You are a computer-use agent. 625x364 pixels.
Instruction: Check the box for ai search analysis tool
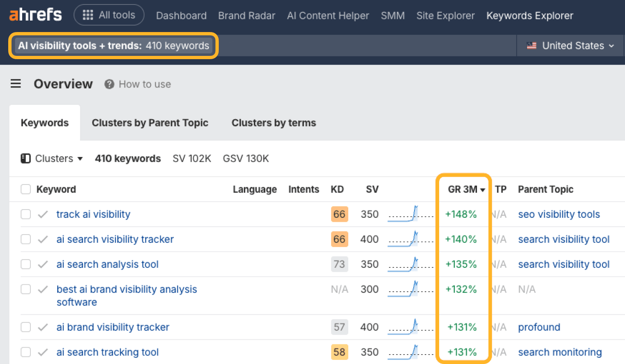tap(26, 265)
